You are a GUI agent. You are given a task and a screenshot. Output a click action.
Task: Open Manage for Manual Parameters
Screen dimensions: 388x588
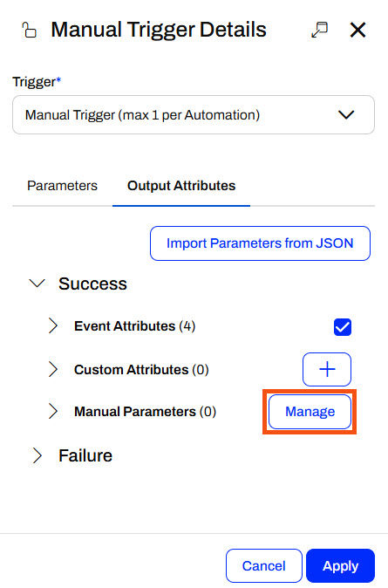pos(310,412)
